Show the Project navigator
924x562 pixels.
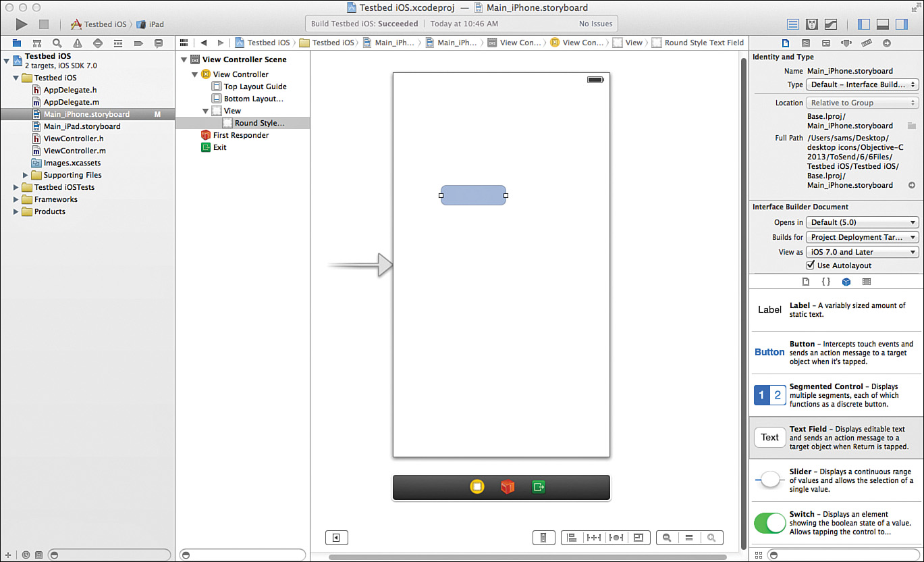point(17,43)
